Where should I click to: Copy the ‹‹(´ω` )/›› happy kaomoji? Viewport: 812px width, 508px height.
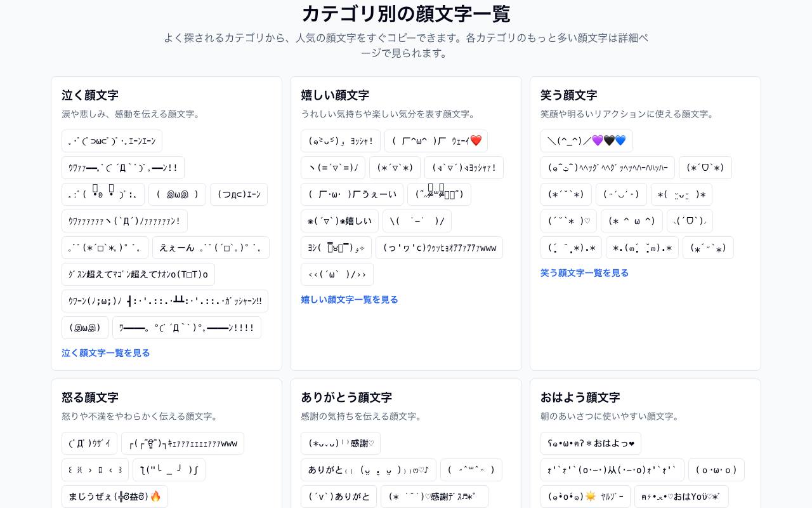click(337, 274)
